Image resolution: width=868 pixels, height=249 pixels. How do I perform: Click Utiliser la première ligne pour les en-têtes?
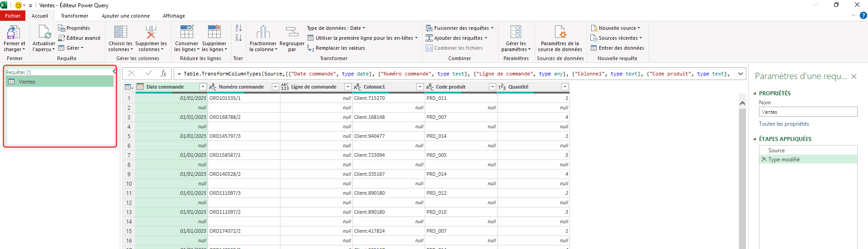[362, 38]
